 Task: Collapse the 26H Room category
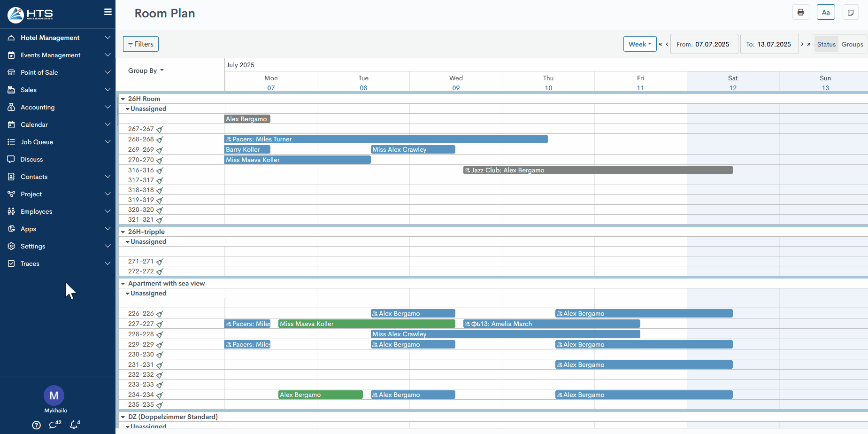coord(123,99)
